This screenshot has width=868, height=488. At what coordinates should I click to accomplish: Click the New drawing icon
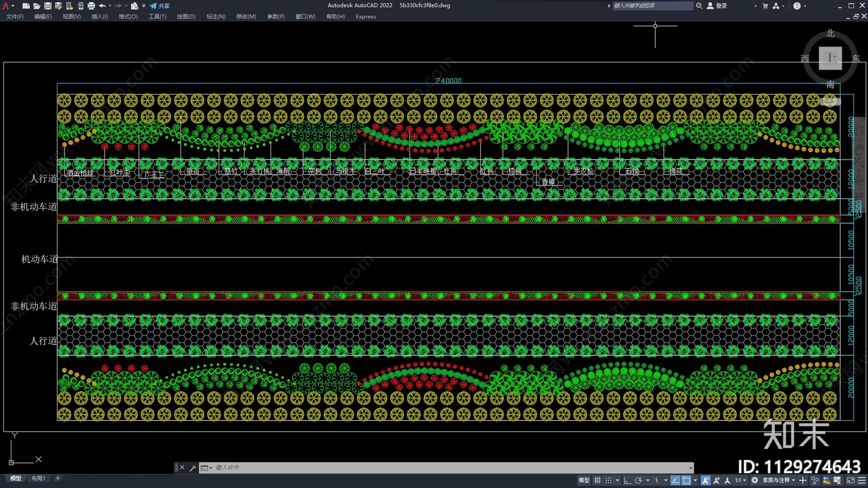click(x=25, y=6)
